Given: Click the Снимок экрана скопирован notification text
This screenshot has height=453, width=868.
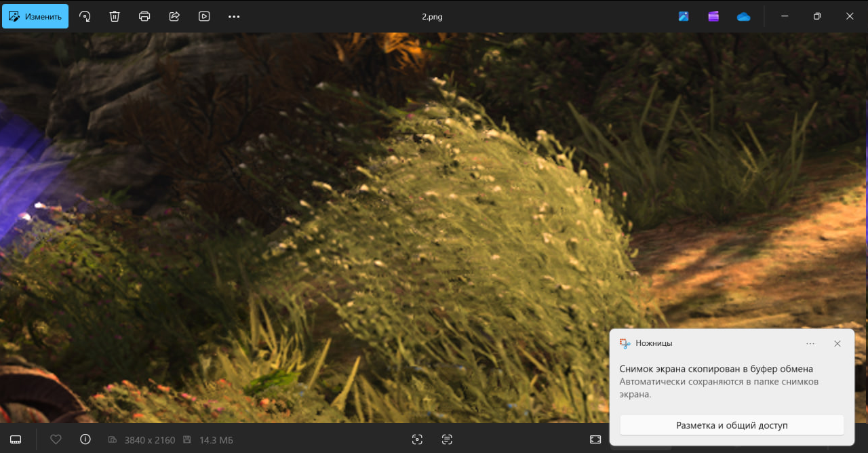Looking at the screenshot, I should [716, 369].
